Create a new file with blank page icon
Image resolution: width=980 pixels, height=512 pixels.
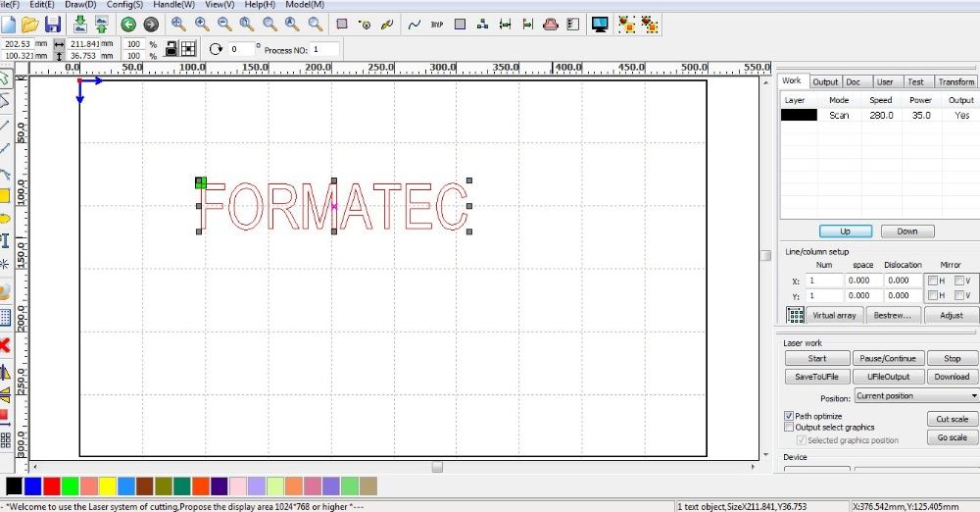pos(8,25)
